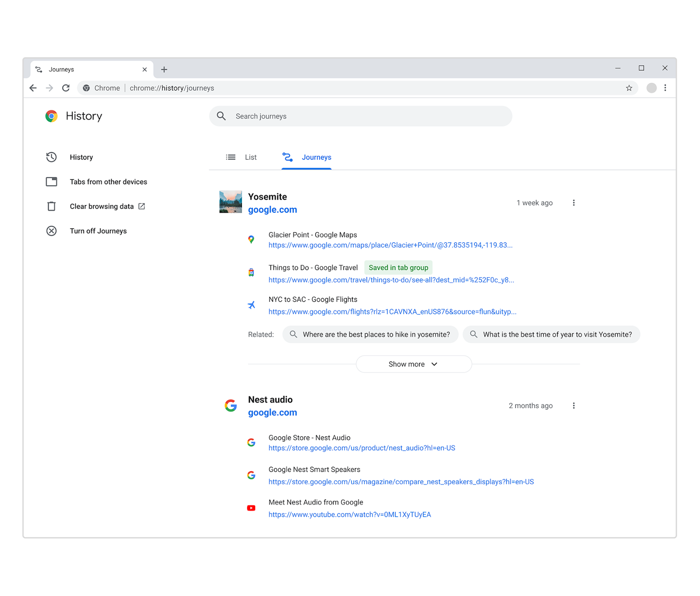Open a new tab with the plus icon

[x=164, y=70]
